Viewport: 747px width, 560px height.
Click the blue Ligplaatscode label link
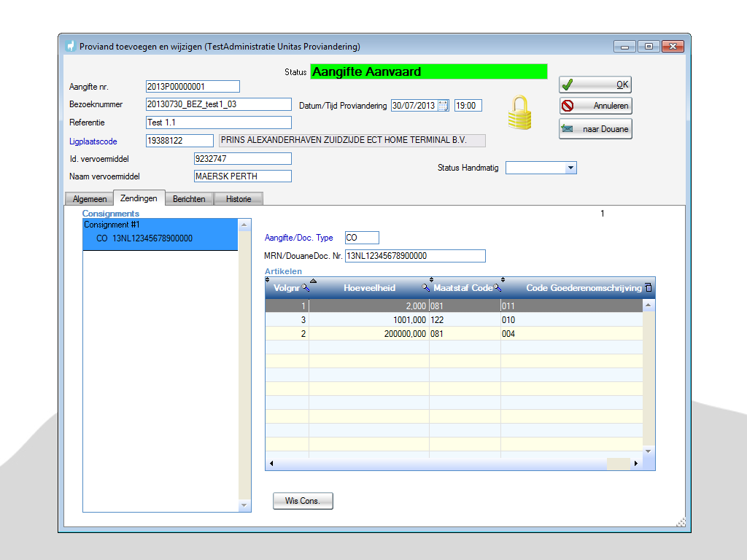pos(93,141)
